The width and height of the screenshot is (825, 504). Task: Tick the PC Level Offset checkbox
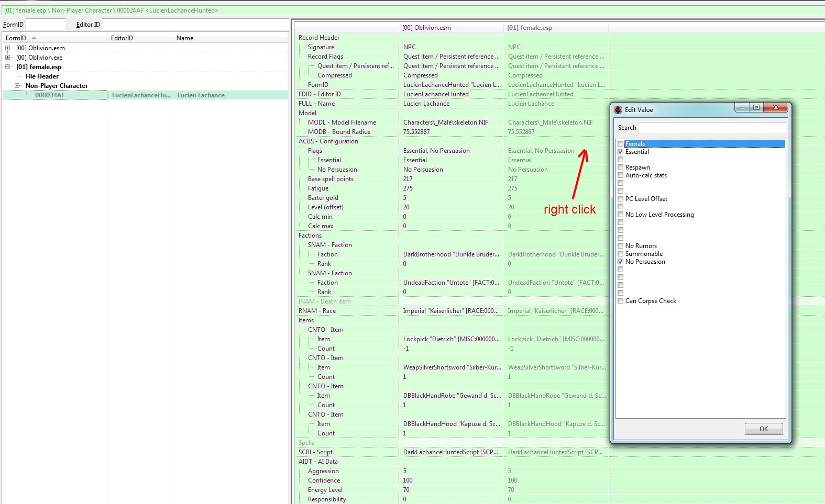point(621,199)
